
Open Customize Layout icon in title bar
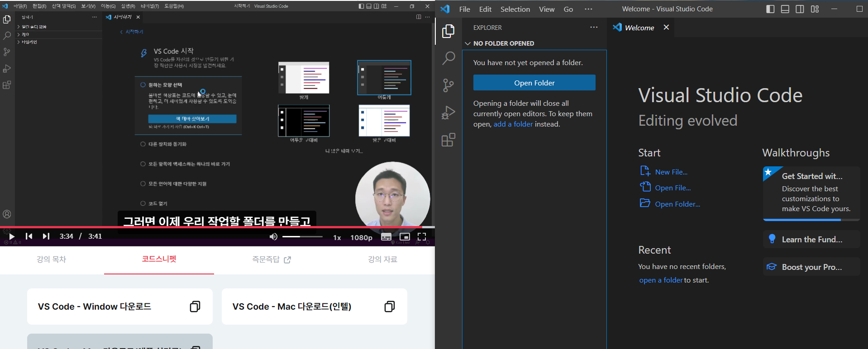[x=815, y=9]
